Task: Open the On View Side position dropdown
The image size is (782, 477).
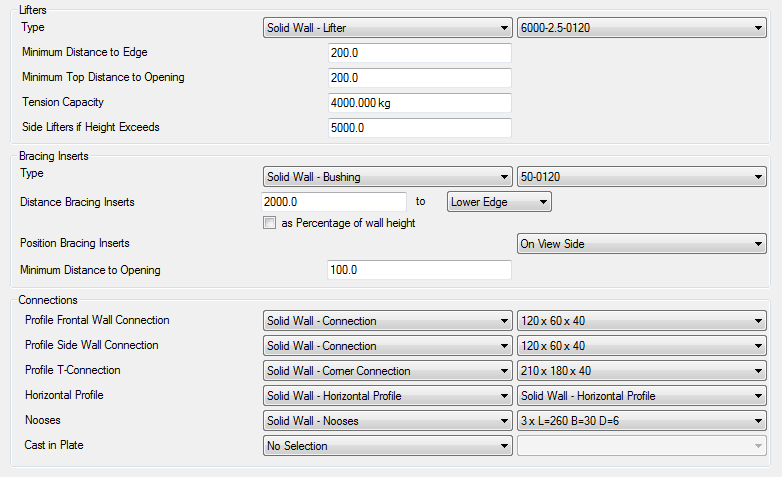Action: tap(641, 244)
